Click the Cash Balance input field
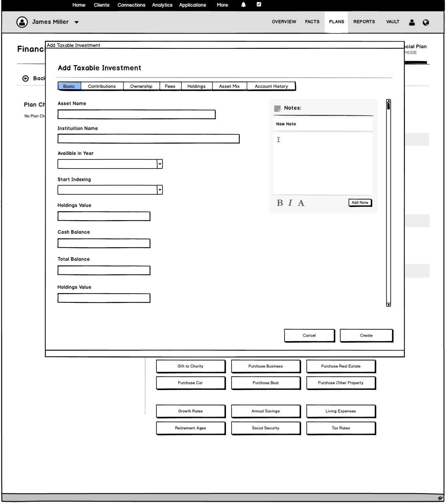This screenshot has height=504, width=446. (104, 243)
